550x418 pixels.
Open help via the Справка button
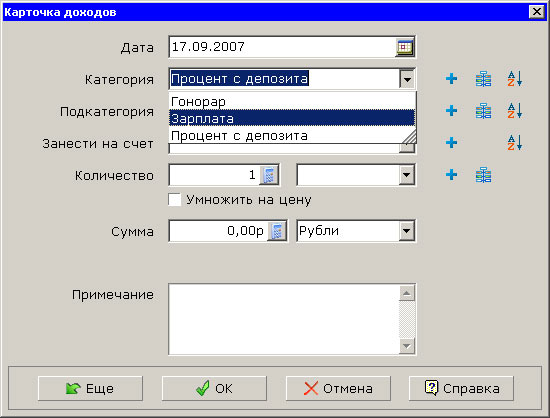click(462, 389)
